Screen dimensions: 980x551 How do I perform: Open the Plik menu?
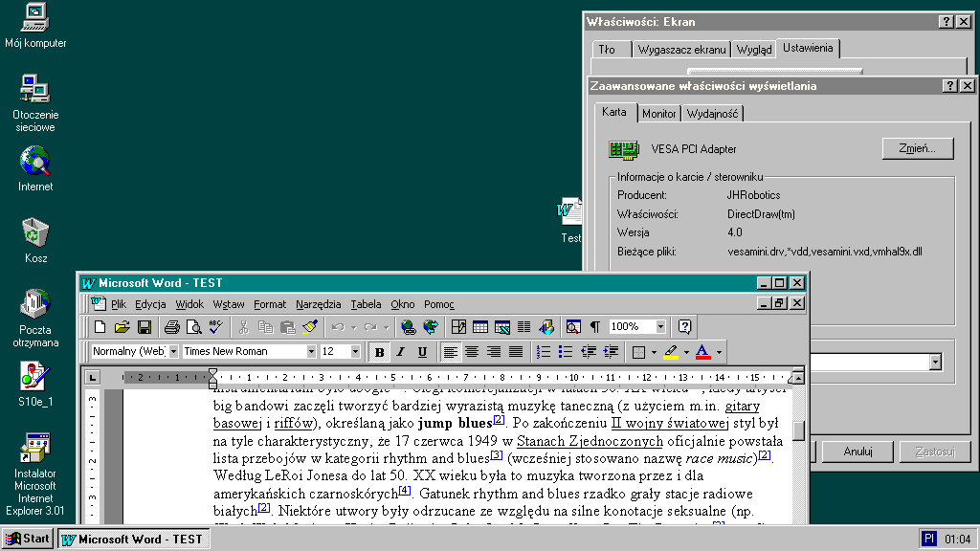coord(119,304)
